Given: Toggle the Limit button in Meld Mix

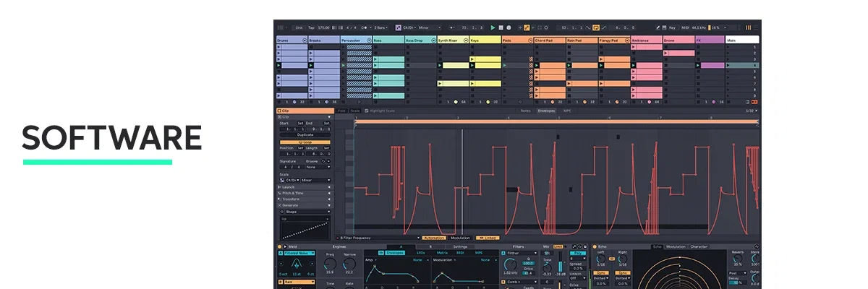Looking at the screenshot, I should coord(558,246).
